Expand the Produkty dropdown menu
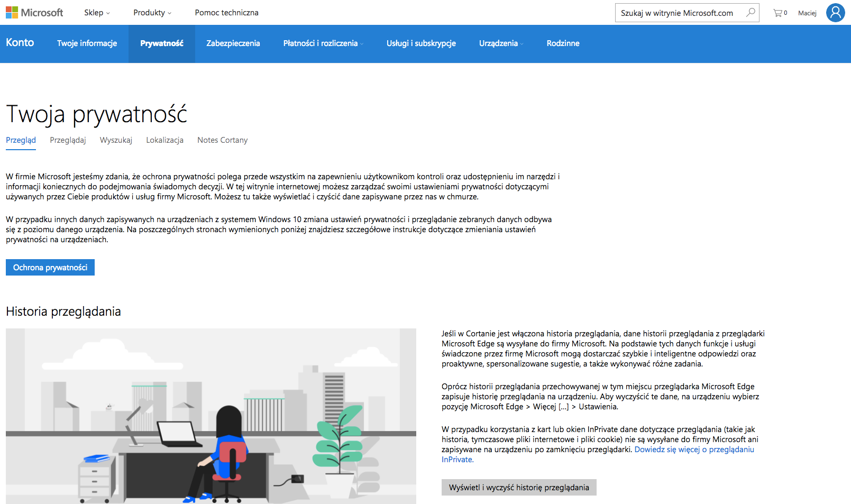Viewport: 851px width, 504px height. [x=152, y=13]
